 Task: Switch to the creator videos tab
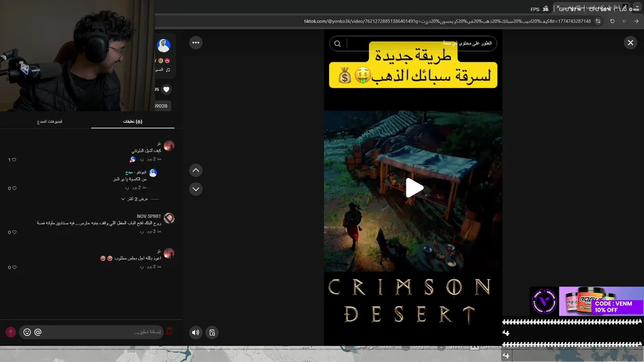click(x=50, y=121)
